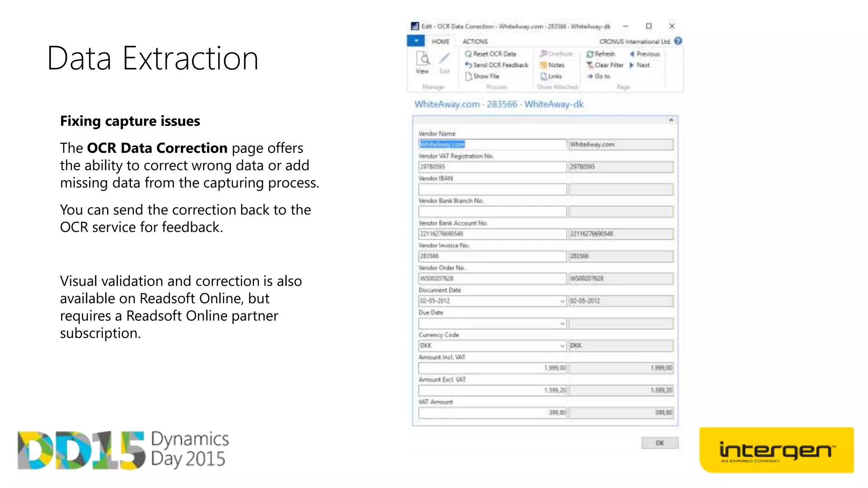868x488 pixels.
Task: Open the Currency Code dropdown arrow
Action: (562, 346)
